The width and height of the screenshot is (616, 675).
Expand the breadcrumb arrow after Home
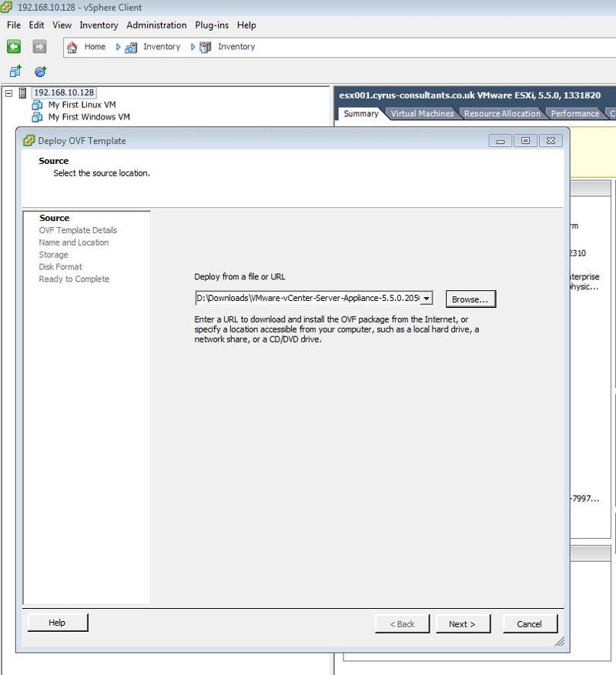click(x=118, y=47)
